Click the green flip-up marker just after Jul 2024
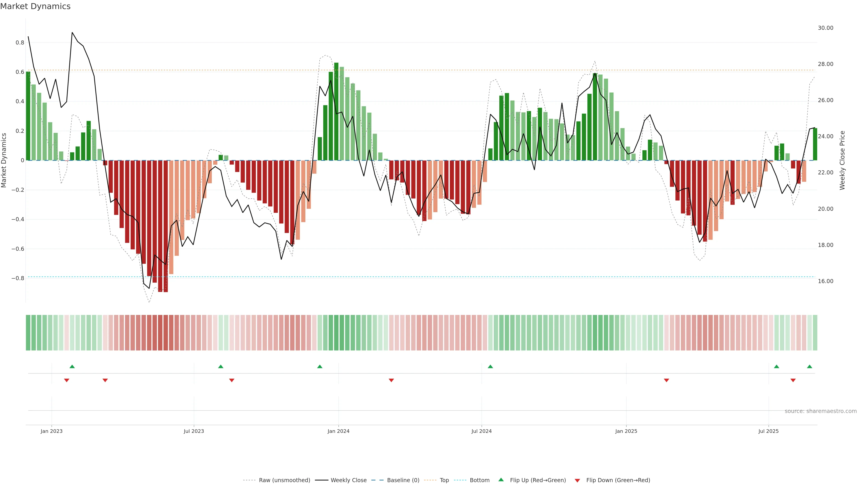This screenshot has width=868, height=488. 490,366
